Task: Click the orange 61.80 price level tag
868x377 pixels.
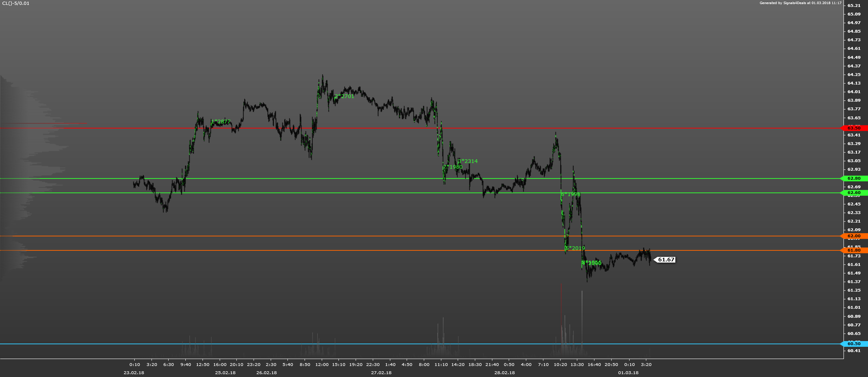Action: click(x=854, y=250)
